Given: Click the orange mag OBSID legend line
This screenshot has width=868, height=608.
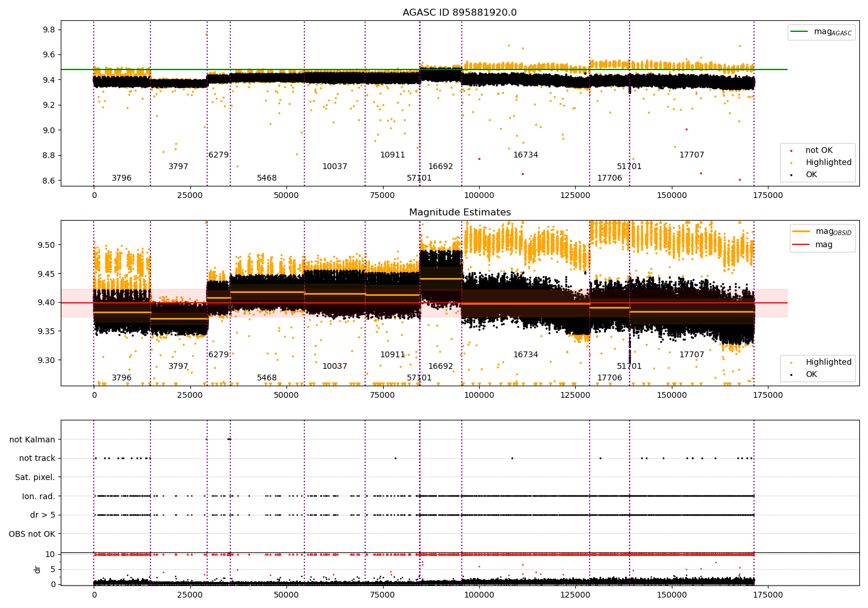Looking at the screenshot, I should [801, 231].
